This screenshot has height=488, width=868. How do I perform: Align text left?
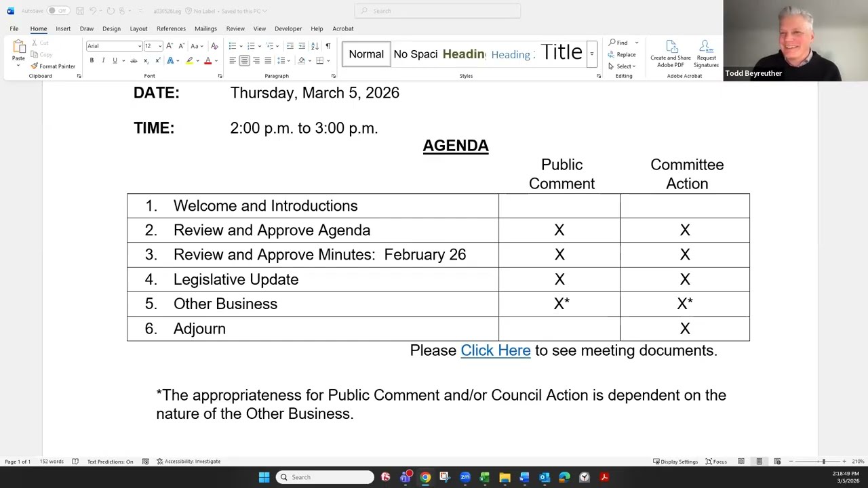[x=233, y=60]
